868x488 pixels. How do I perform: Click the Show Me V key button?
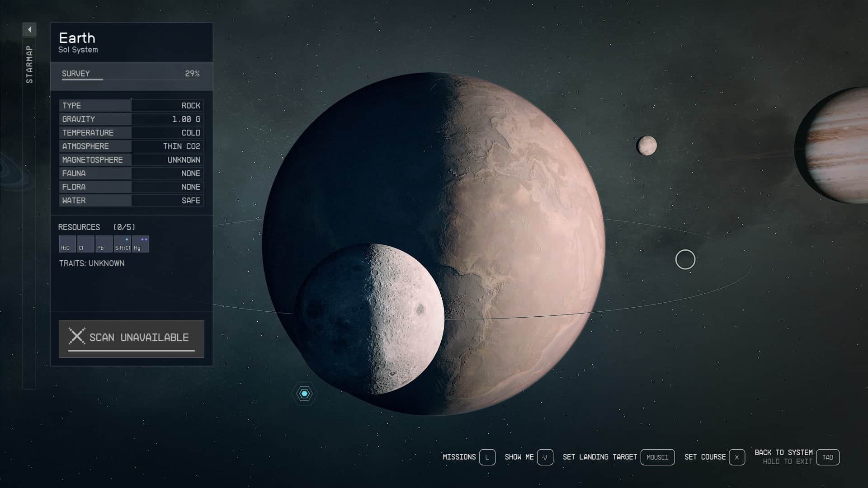(x=545, y=457)
